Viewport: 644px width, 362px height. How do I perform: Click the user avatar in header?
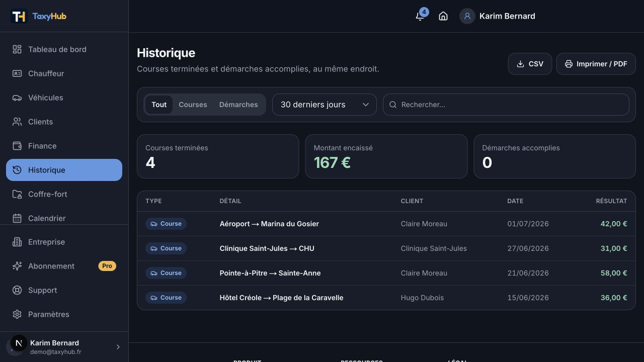coord(467,16)
